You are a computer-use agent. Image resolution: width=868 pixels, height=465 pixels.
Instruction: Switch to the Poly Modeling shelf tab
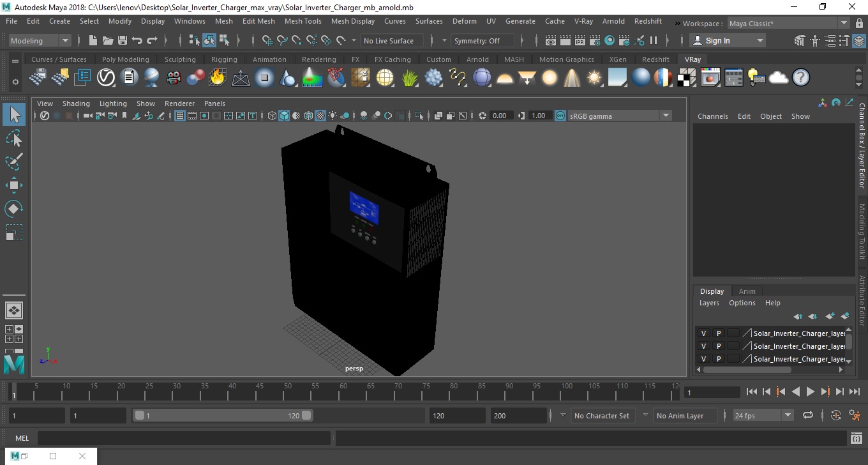[x=126, y=59]
